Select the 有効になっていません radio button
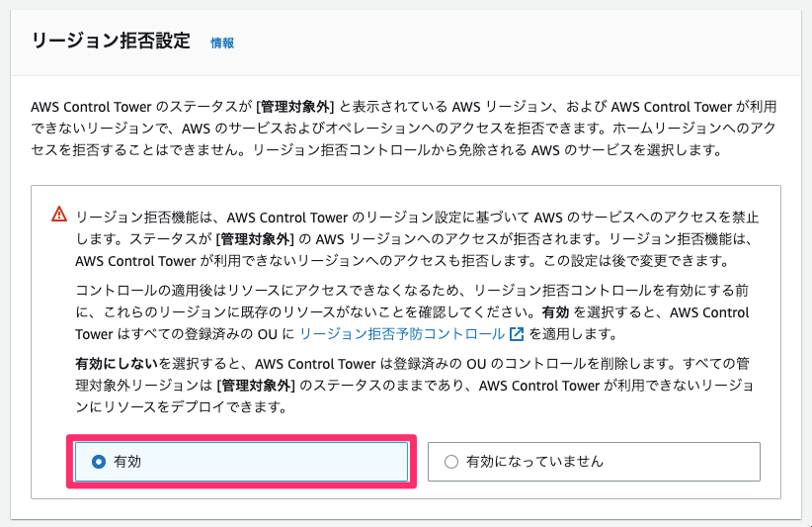This screenshot has height=527, width=812. coord(451,461)
